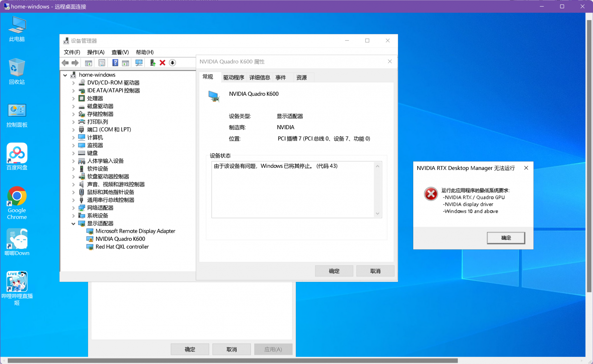Open the 帮助(H) menu
593x364 pixels.
pyautogui.click(x=145, y=52)
